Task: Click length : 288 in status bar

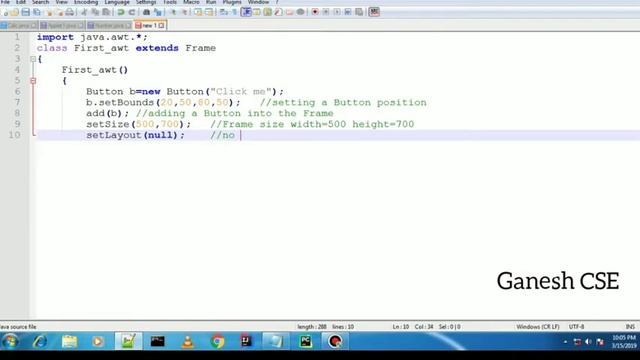Action: click(x=311, y=327)
